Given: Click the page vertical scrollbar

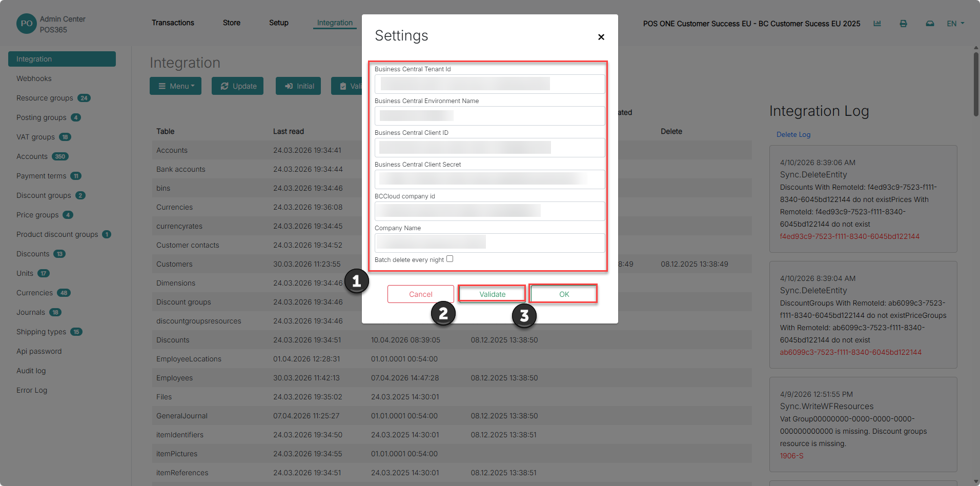Looking at the screenshot, I should (976, 85).
